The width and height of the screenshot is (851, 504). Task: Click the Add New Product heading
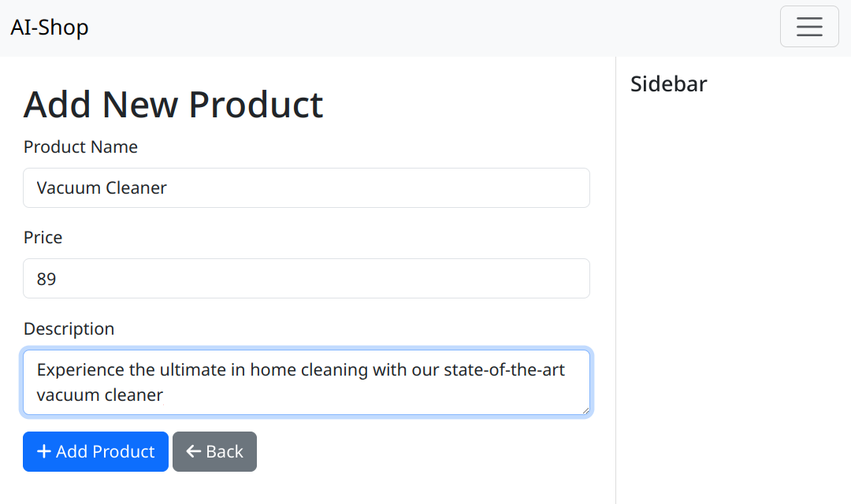coord(173,104)
